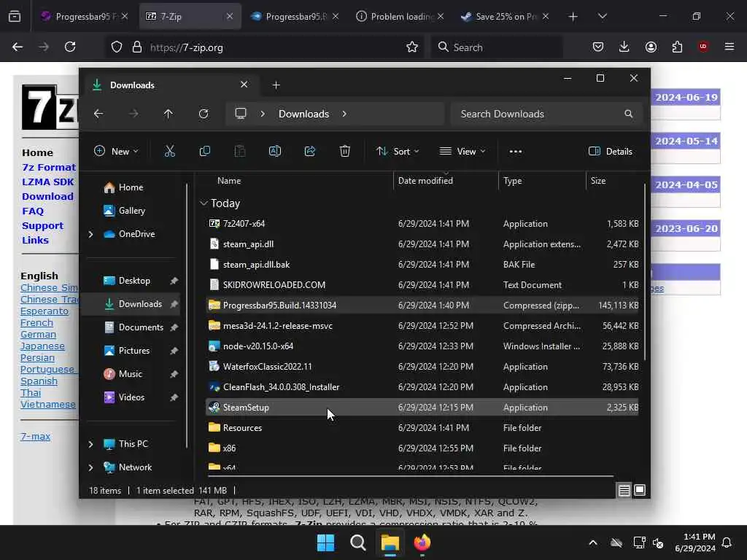Viewport: 747px width, 560px height.
Task: Click the Delete trash icon in Explorer toolbar
Action: 345,152
